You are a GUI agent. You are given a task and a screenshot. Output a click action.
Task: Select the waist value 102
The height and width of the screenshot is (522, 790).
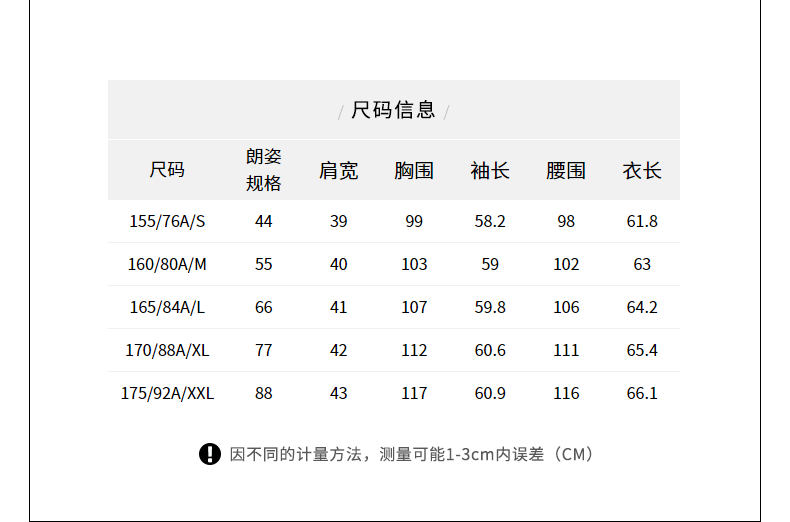pyautogui.click(x=566, y=264)
